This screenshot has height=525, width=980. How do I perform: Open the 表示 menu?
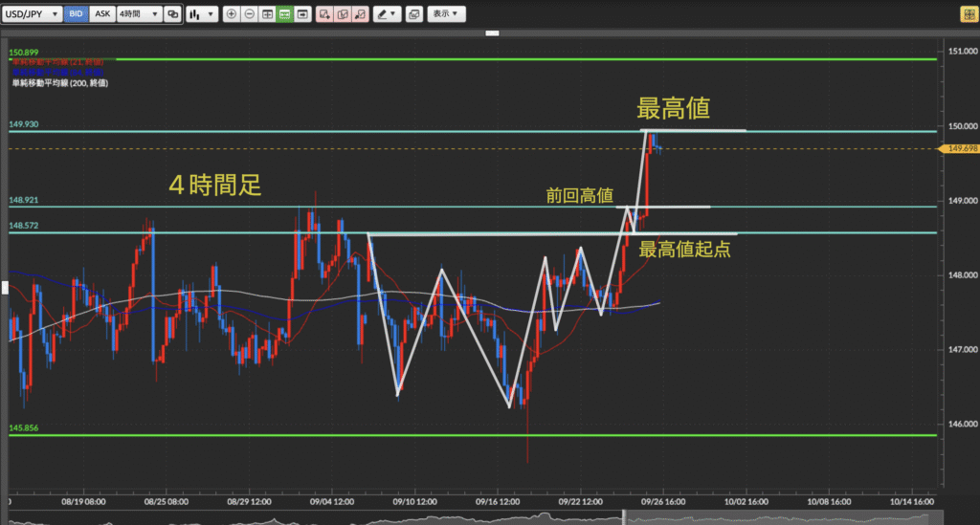point(445,14)
